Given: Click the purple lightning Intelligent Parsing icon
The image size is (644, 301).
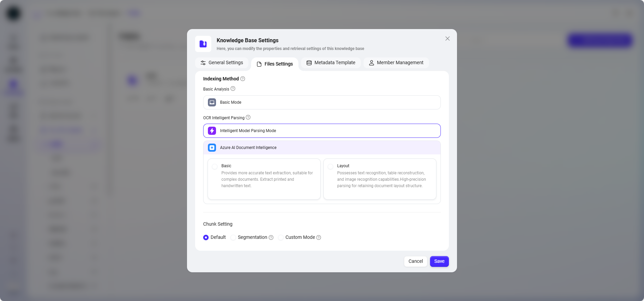Looking at the screenshot, I should click(x=212, y=131).
